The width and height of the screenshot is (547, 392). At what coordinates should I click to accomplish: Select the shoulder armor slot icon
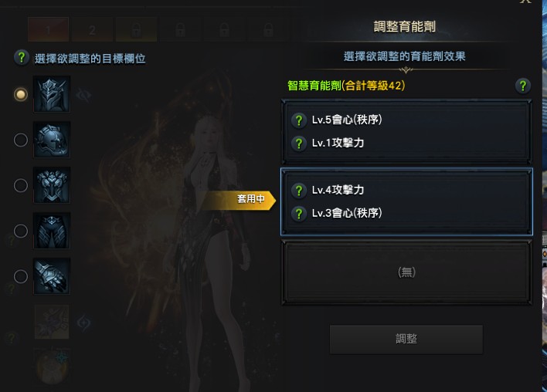[x=52, y=140]
